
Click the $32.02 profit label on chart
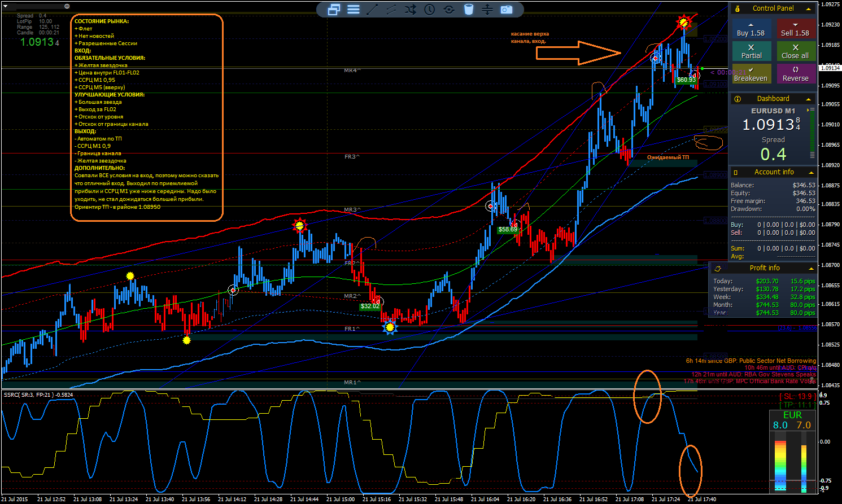[x=370, y=306]
